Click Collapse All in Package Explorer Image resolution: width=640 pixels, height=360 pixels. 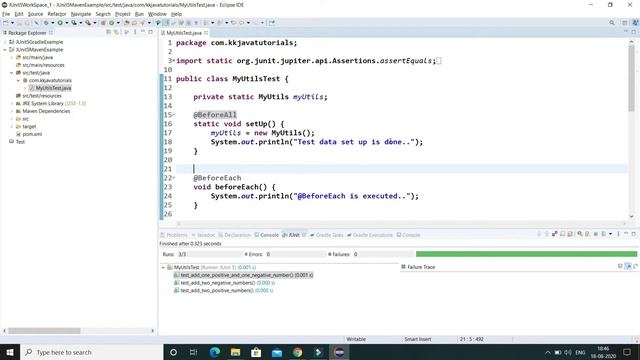coord(109,32)
